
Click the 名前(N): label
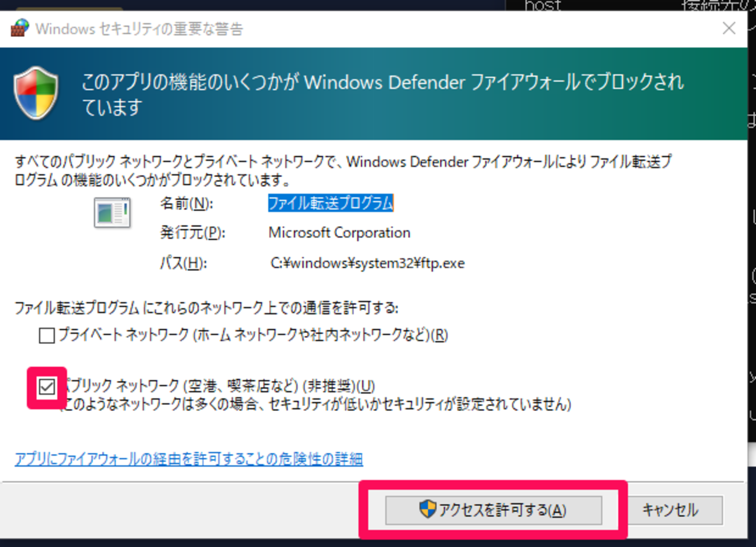tap(186, 204)
